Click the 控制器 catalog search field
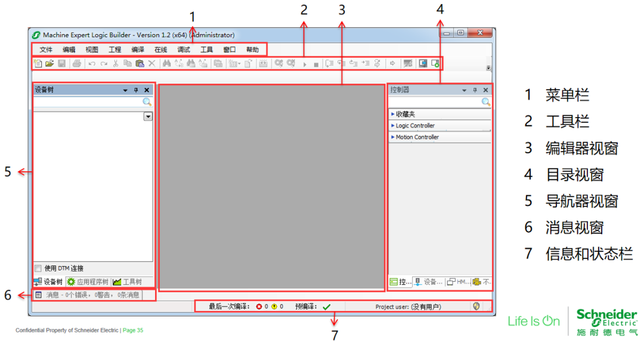Viewport: 644px width, 342px height. tap(435, 101)
